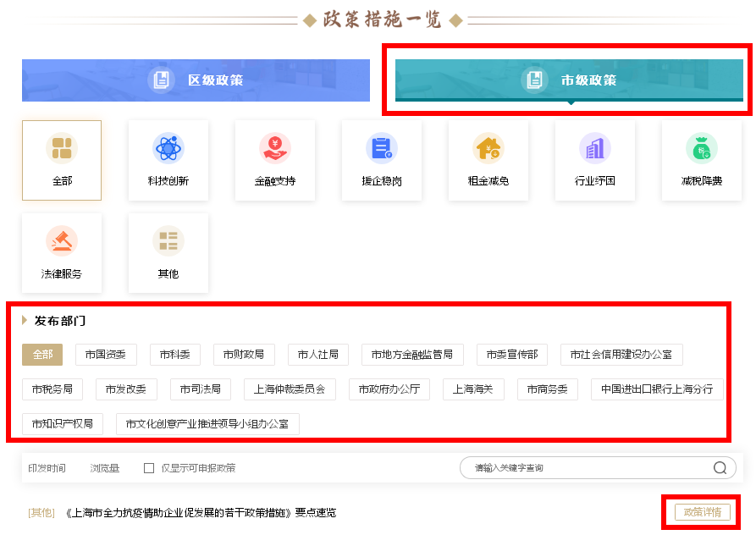The height and width of the screenshot is (535, 756).
Task: Click the search magnifier icon
Action: (x=720, y=468)
